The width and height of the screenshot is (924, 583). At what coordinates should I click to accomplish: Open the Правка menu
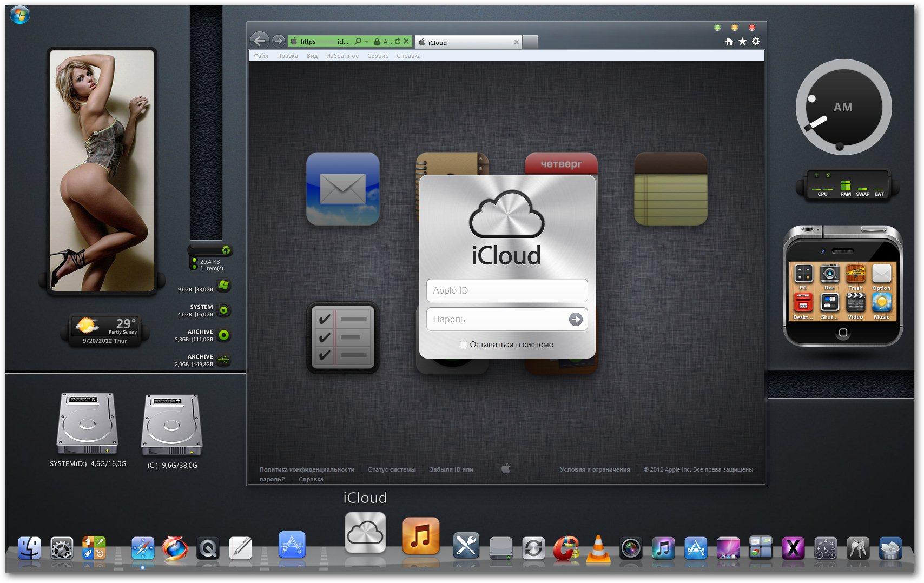click(x=287, y=56)
